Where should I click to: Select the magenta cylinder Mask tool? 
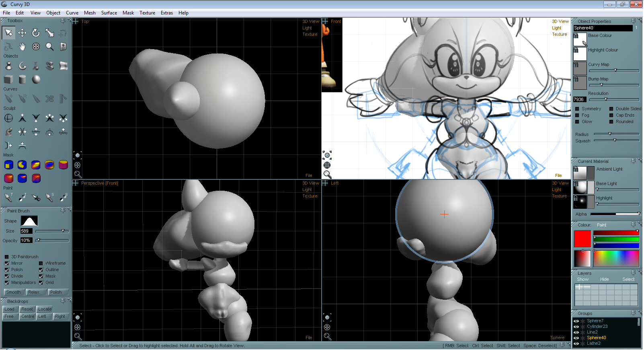point(63,165)
